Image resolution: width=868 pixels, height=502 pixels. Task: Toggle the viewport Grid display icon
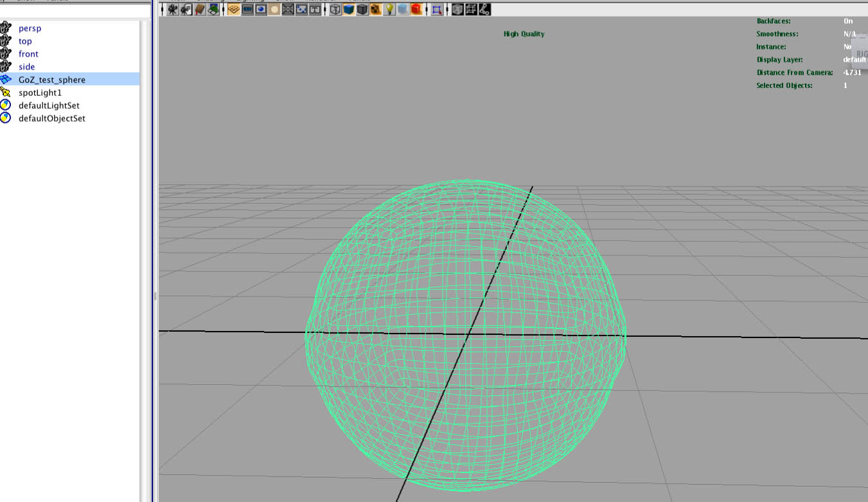(x=234, y=10)
